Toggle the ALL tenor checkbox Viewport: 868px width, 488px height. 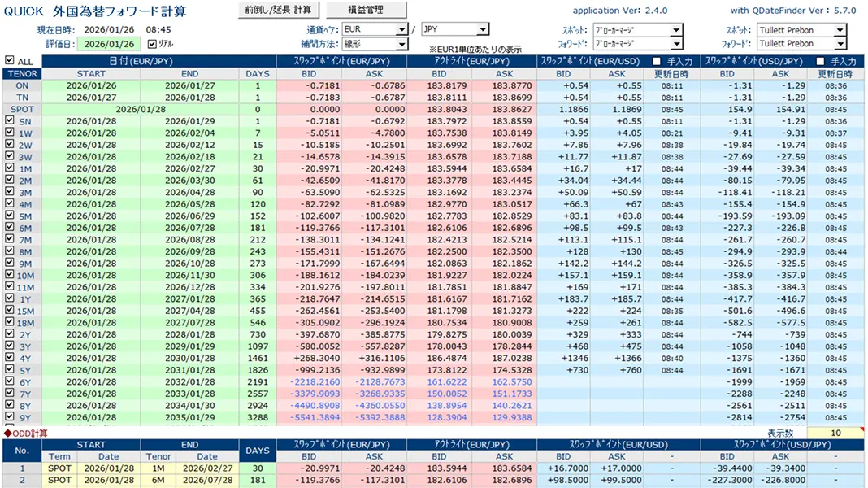[x=10, y=60]
